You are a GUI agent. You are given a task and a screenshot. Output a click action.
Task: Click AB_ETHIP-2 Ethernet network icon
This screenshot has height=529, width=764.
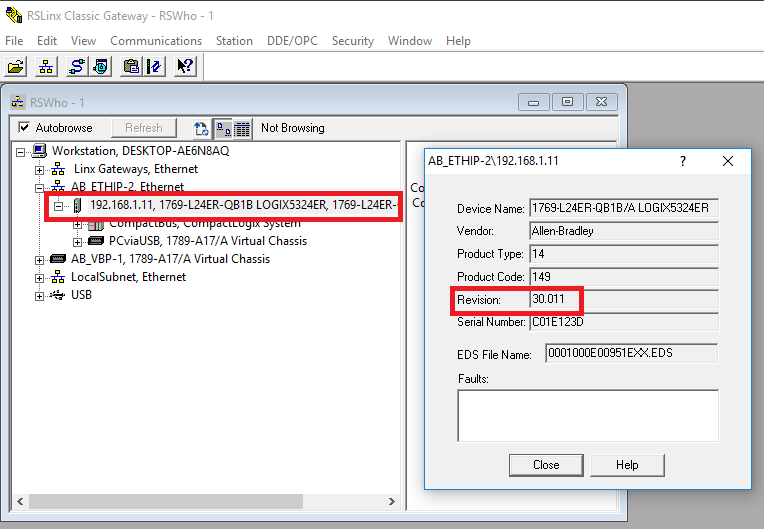click(58, 186)
